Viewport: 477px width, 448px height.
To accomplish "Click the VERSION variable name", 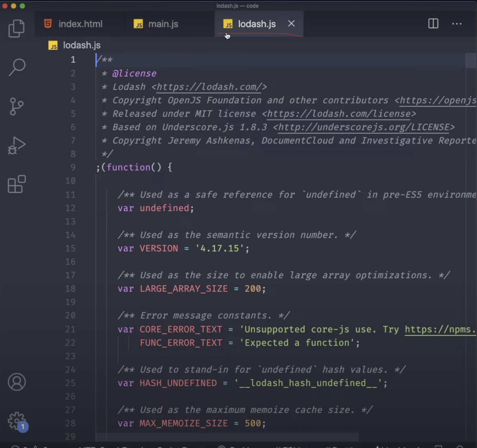I will click(x=159, y=249).
